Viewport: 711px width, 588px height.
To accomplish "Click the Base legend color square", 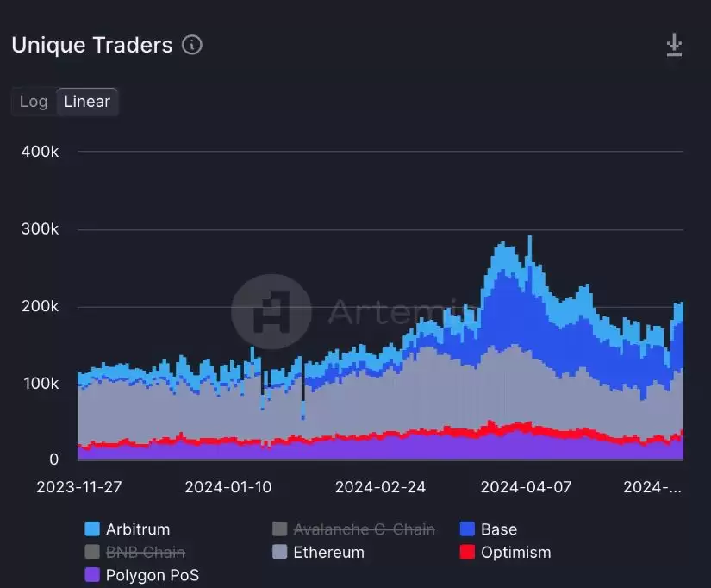I will (x=467, y=529).
